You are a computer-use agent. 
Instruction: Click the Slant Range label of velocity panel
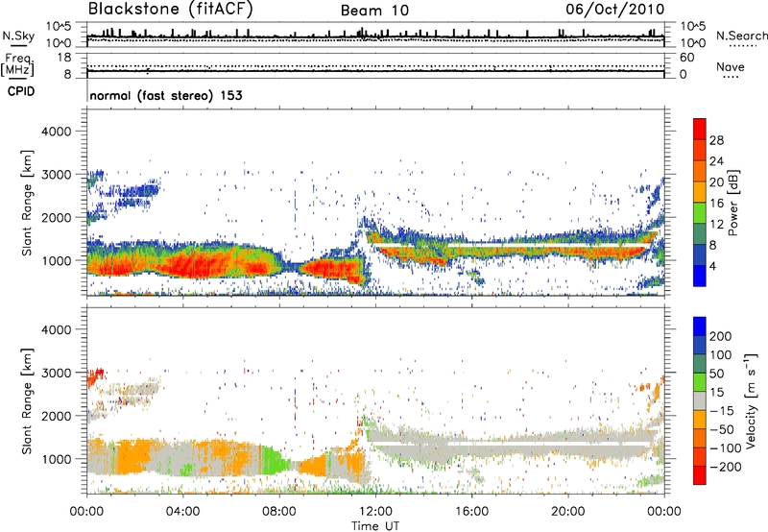(x=27, y=401)
